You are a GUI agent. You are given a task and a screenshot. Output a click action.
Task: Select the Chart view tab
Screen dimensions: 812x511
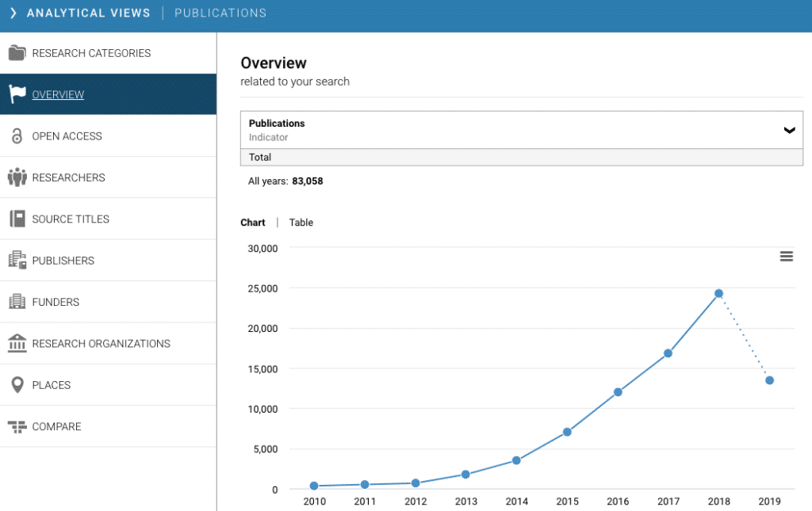[x=252, y=223]
